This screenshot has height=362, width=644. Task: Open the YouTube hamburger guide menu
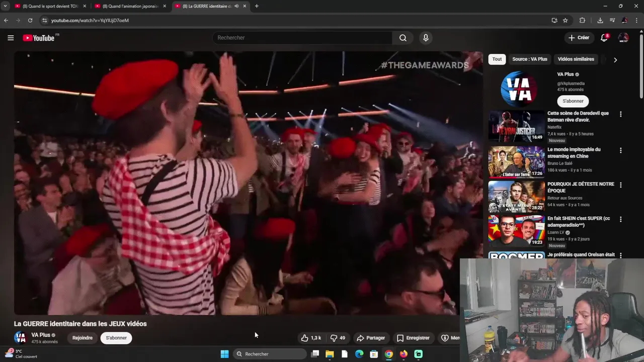[11, 38]
